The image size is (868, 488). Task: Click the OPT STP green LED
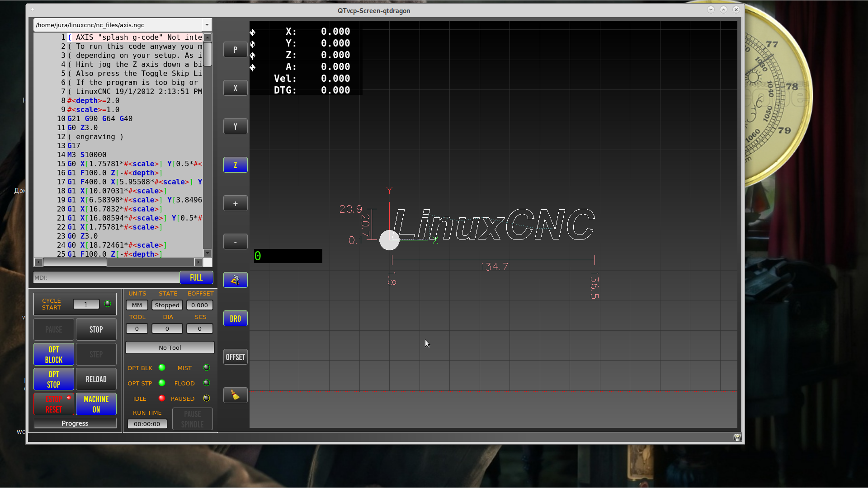(x=162, y=383)
